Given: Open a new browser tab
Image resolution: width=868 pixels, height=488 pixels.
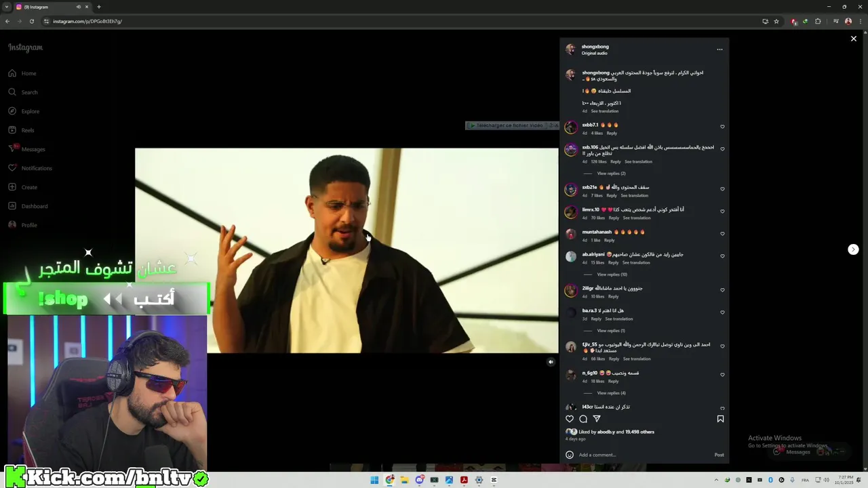Looking at the screenshot, I should pos(99,7).
